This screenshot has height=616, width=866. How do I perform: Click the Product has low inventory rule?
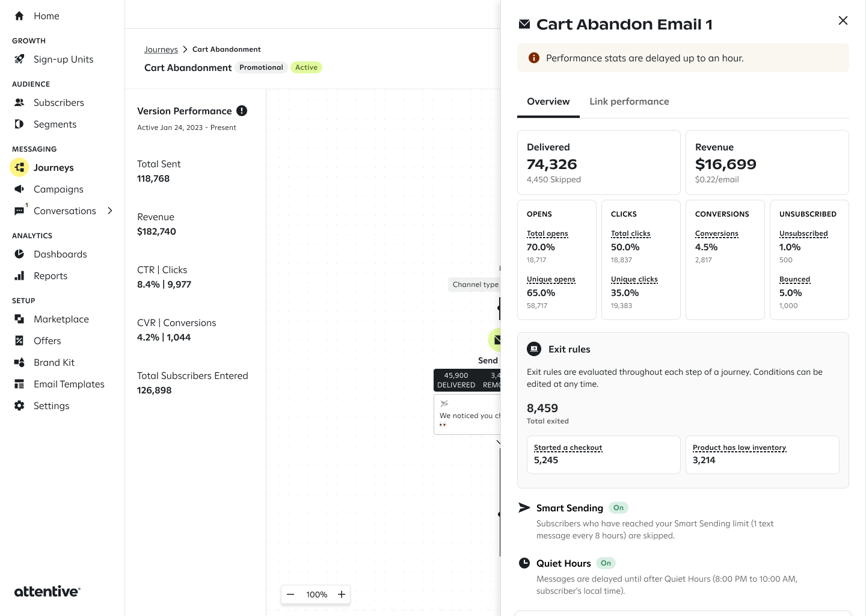763,455
